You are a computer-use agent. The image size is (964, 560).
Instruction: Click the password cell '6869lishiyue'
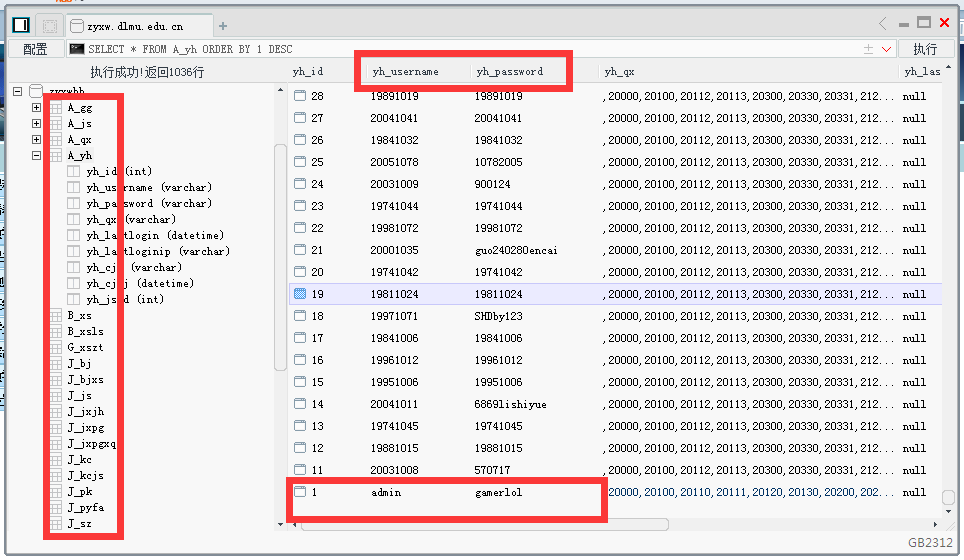[510, 404]
